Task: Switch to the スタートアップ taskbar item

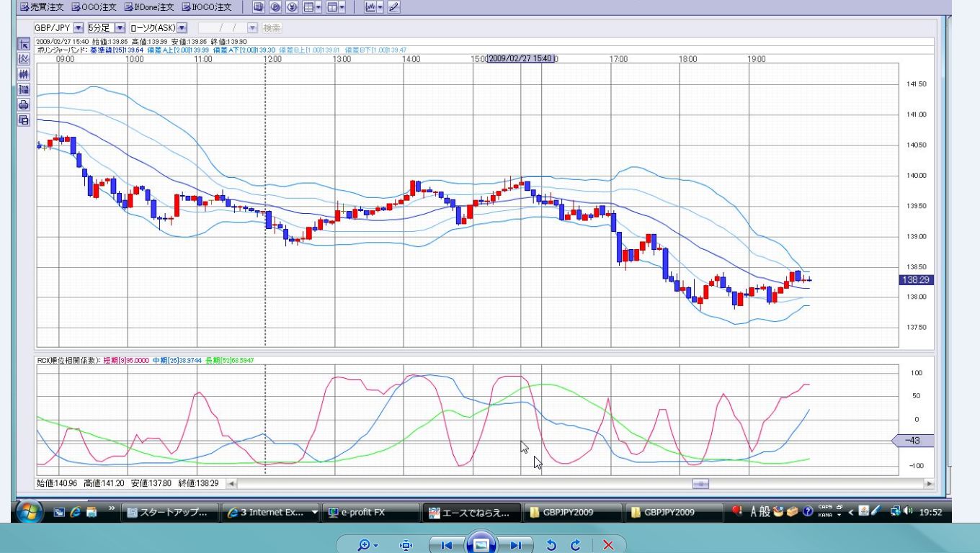Action: [x=170, y=513]
